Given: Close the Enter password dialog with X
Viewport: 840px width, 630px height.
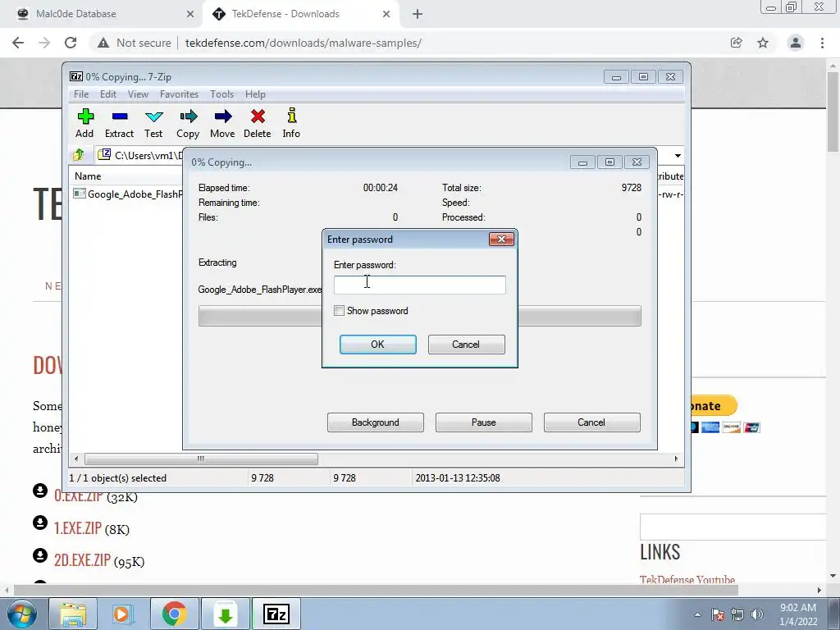Looking at the screenshot, I should (x=501, y=239).
